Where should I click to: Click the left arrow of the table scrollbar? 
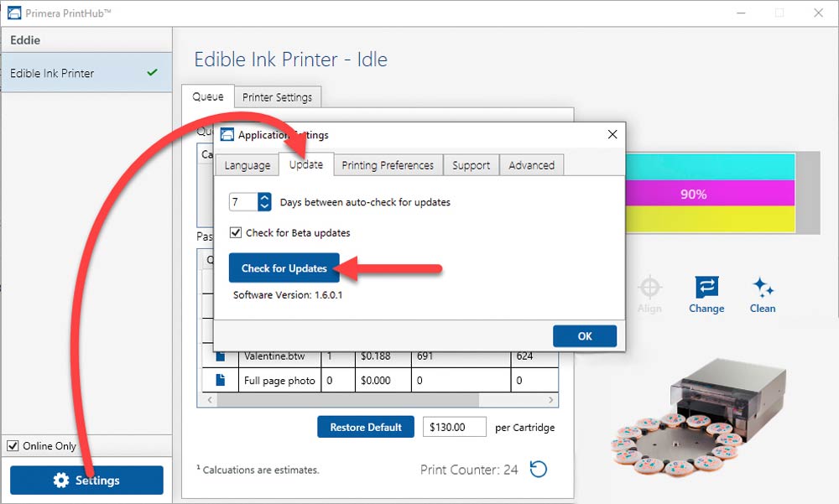210,400
